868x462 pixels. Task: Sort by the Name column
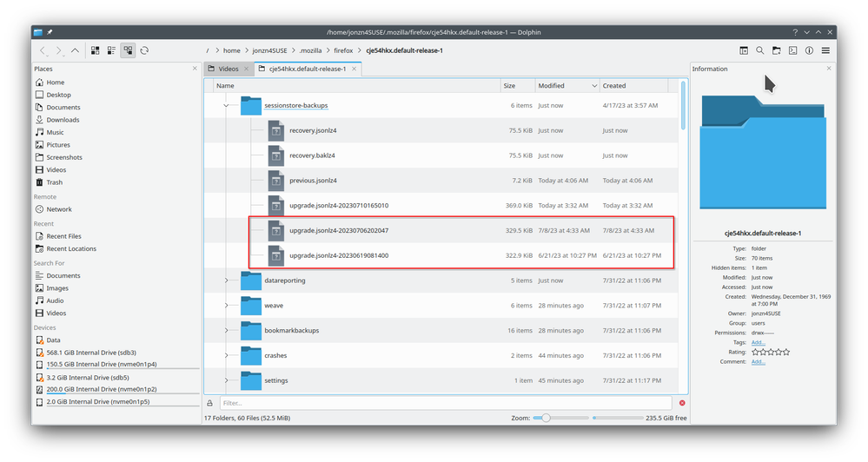click(356, 86)
